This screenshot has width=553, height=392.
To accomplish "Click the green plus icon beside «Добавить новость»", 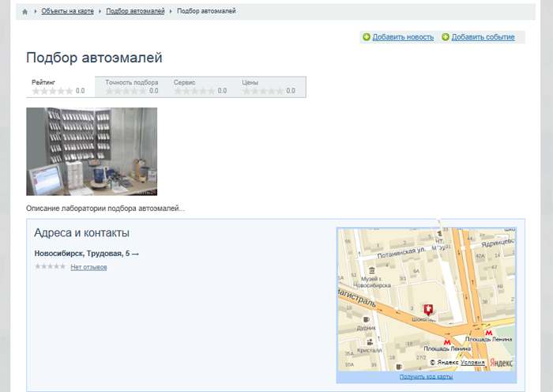I will click(x=367, y=36).
